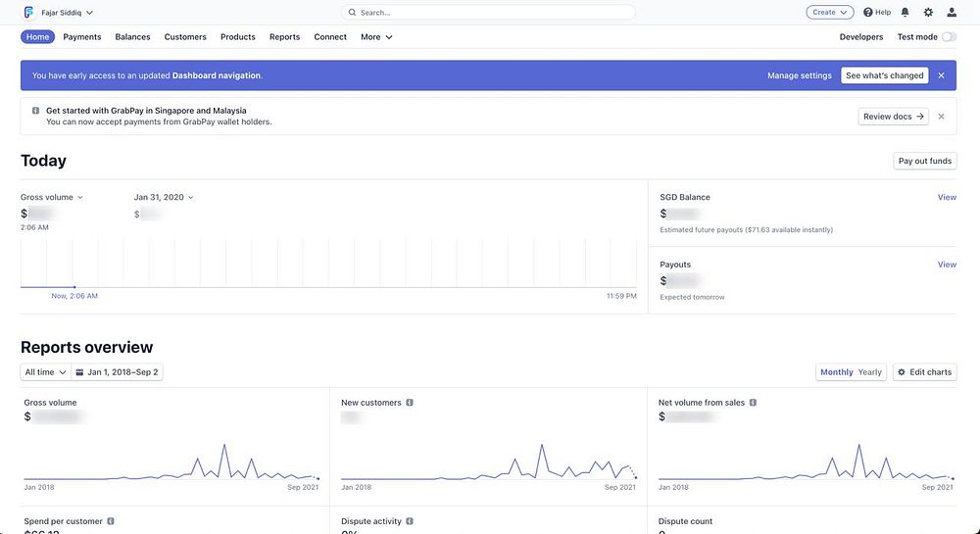The width and height of the screenshot is (980, 534).
Task: Open the user profile icon
Action: (x=952, y=13)
